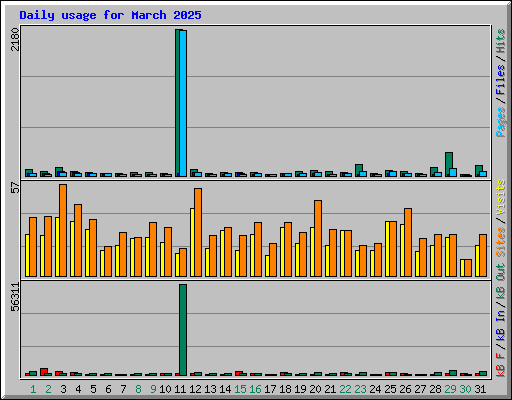Click the day label 15 on x-axis

[240, 389]
